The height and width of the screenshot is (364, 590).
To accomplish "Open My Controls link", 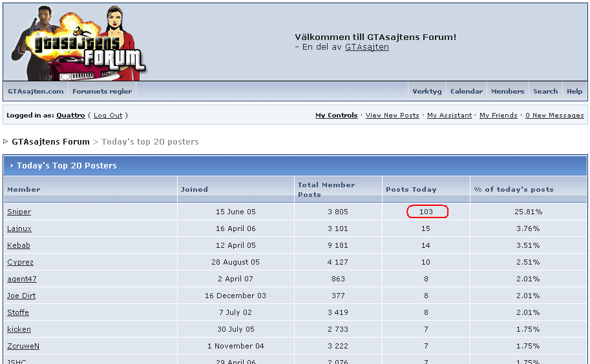I will pos(337,116).
